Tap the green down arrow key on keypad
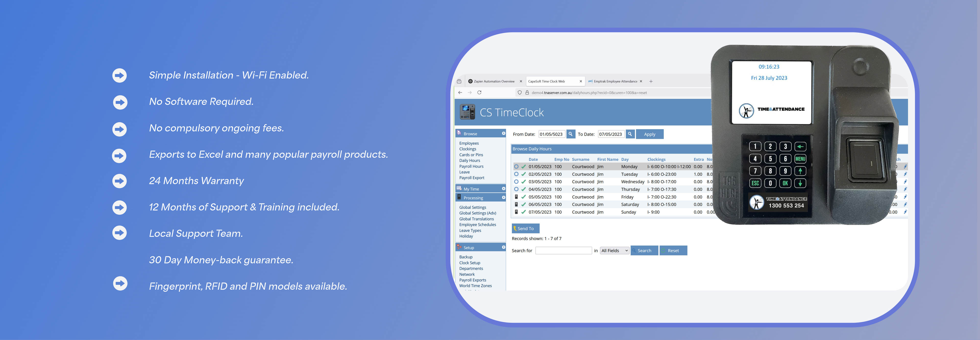This screenshot has width=980, height=340. click(800, 183)
